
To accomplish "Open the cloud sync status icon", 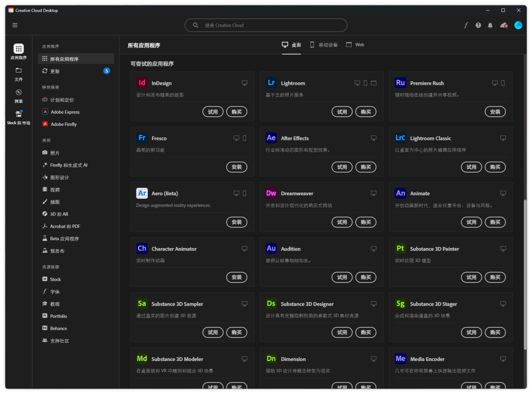I will 504,25.
